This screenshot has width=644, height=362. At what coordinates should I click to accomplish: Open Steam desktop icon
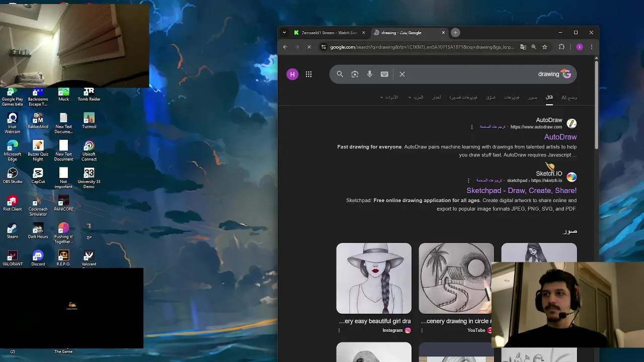13,231
